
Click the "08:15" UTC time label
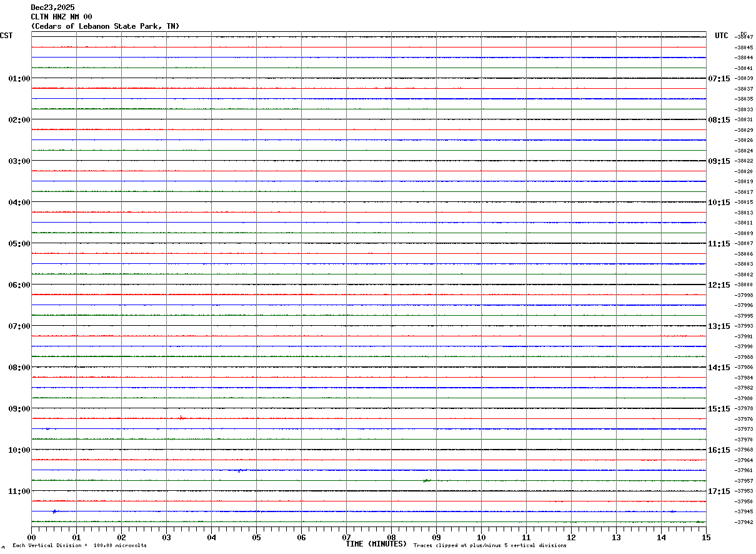[x=719, y=120]
